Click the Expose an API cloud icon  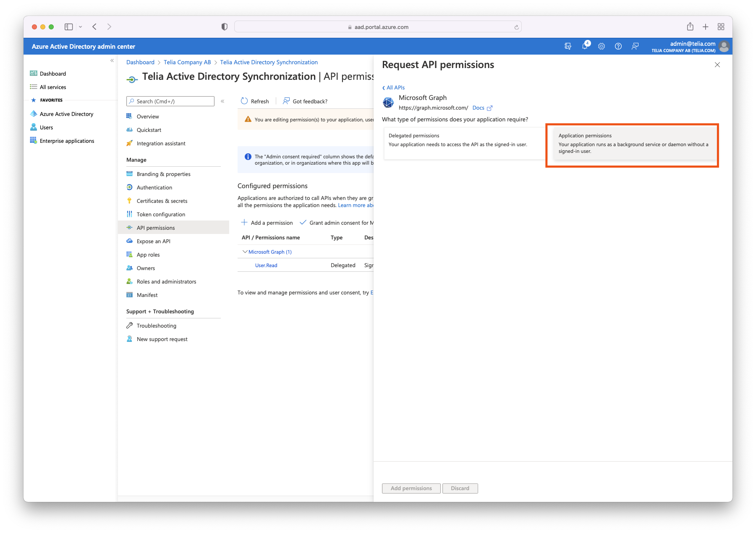pos(129,241)
